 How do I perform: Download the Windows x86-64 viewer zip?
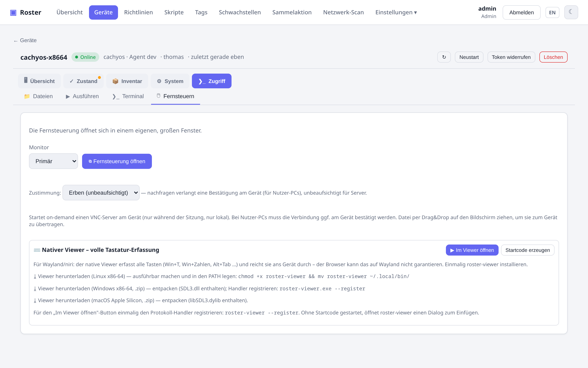(89, 288)
